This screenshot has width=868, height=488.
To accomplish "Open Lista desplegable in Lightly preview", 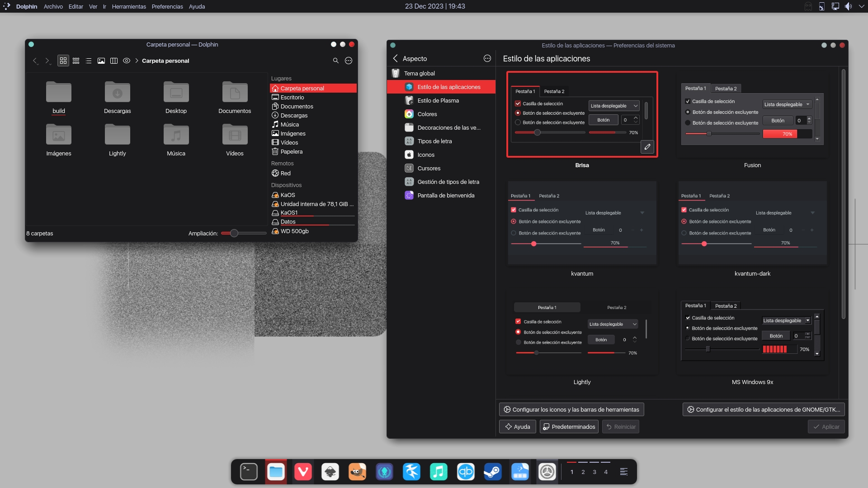I will click(x=613, y=324).
